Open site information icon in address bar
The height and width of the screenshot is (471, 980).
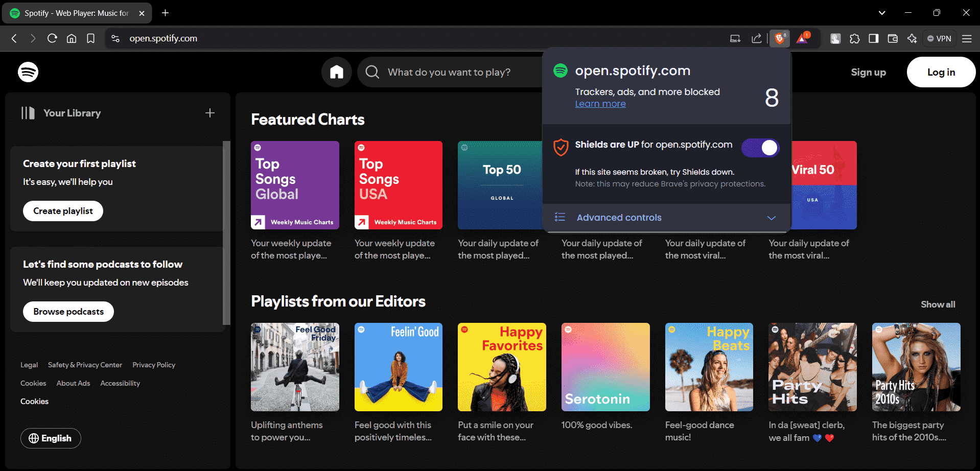tap(115, 38)
